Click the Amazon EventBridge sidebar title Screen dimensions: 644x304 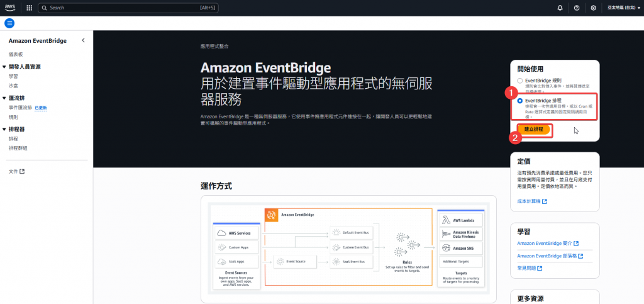(37, 41)
